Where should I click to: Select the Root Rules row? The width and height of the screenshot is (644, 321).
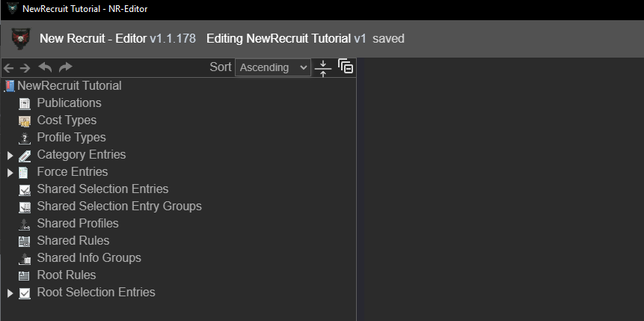click(67, 275)
